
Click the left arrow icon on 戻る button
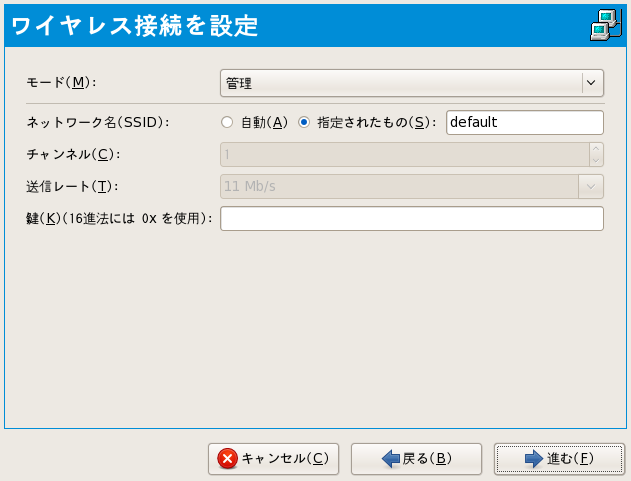point(391,459)
